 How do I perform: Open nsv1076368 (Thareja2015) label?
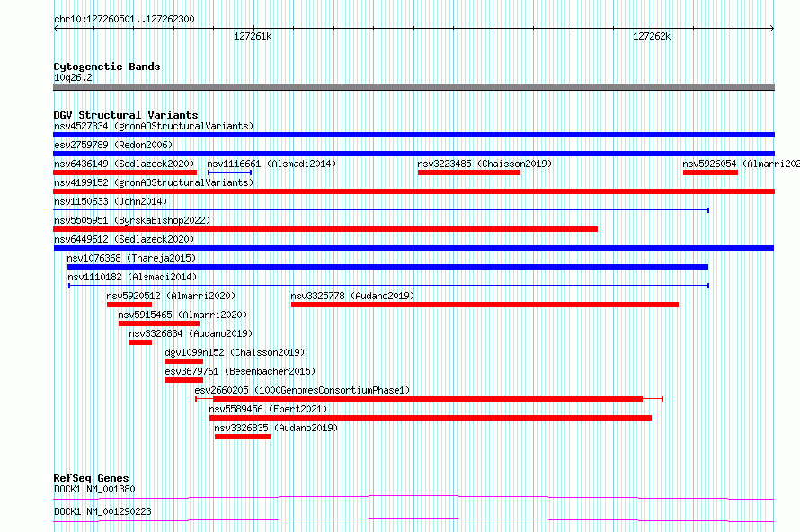point(131,258)
